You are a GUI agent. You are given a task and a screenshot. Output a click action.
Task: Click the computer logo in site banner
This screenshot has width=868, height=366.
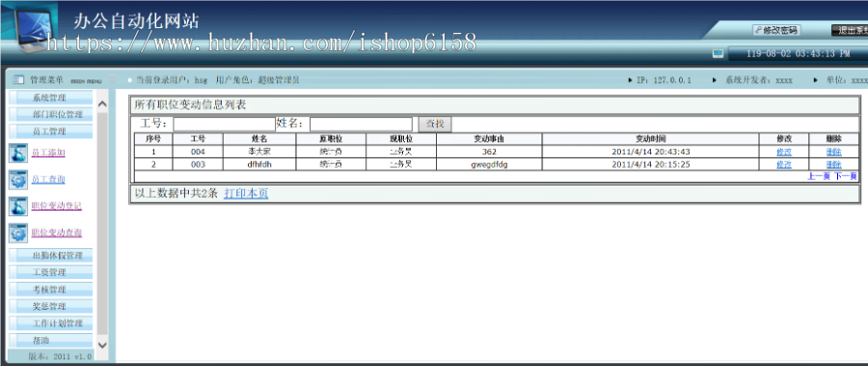pyautogui.click(x=35, y=29)
